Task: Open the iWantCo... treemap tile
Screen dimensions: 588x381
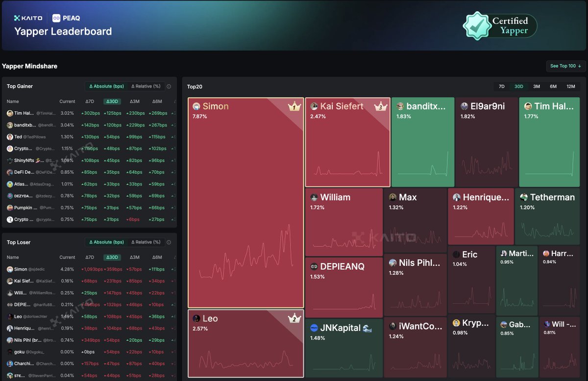Action: point(415,347)
